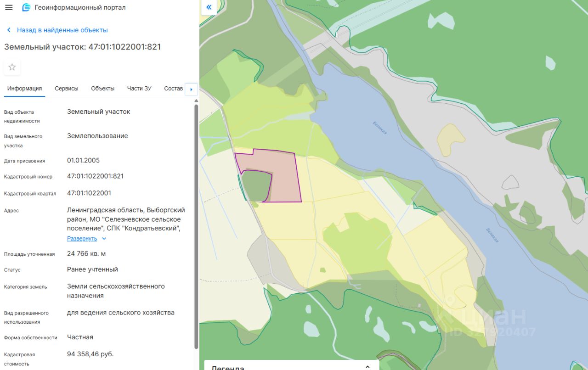Viewport: 588px width, 370px height.
Task: Click the Кадастровая стоимость label
Action: coord(20,359)
